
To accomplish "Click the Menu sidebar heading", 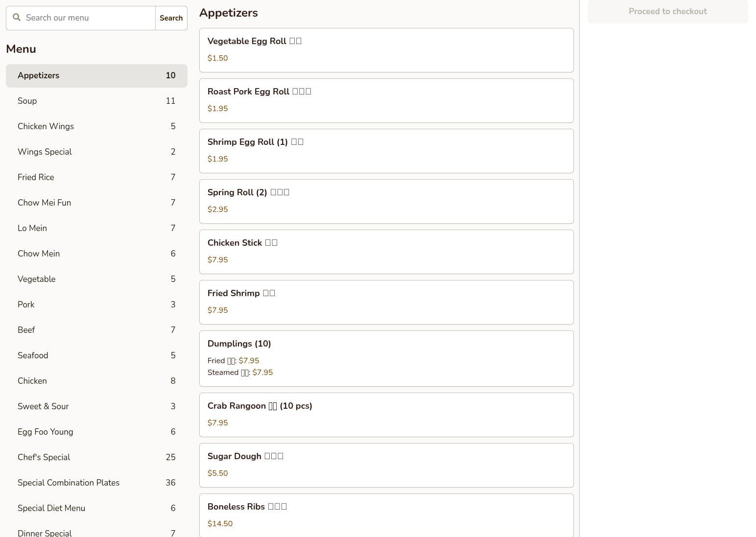I will [x=21, y=49].
